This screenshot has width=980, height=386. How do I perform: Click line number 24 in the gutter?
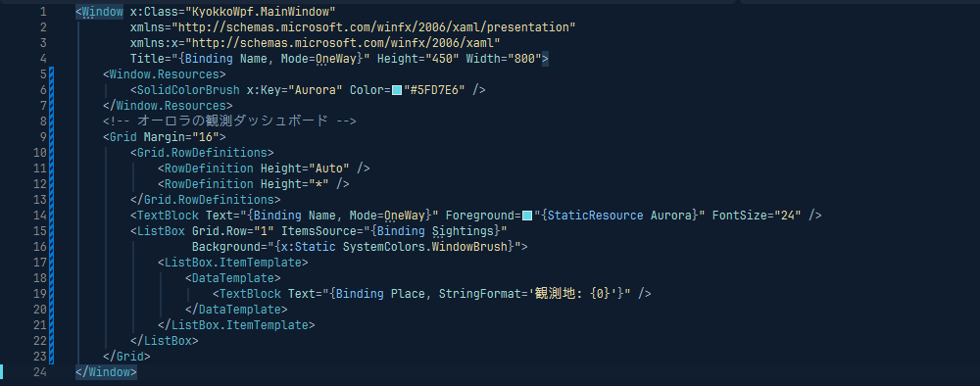click(x=39, y=372)
